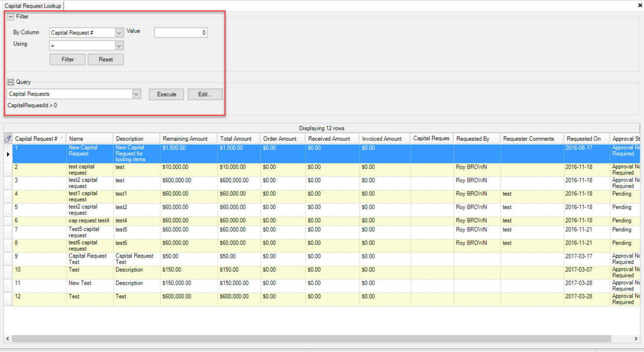Click the Filter button
This screenshot has width=644, height=352.
[67, 60]
